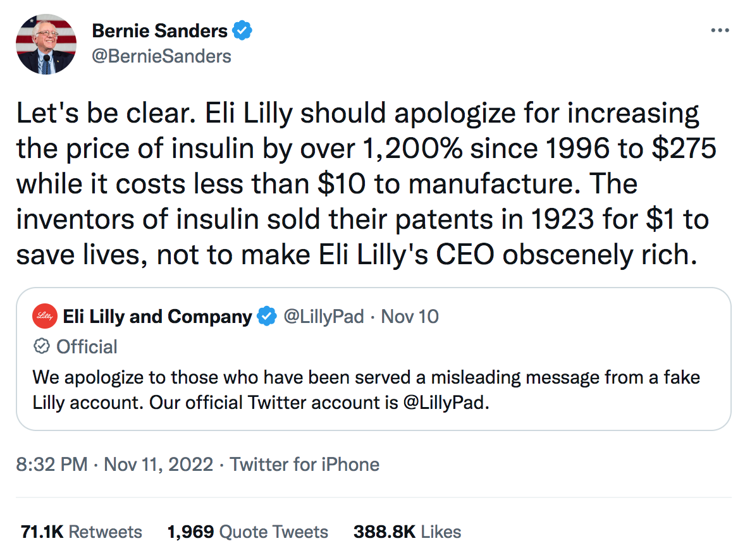The width and height of the screenshot is (745, 560).
Task: Click the 8:32 PM timestamp
Action: 52,464
